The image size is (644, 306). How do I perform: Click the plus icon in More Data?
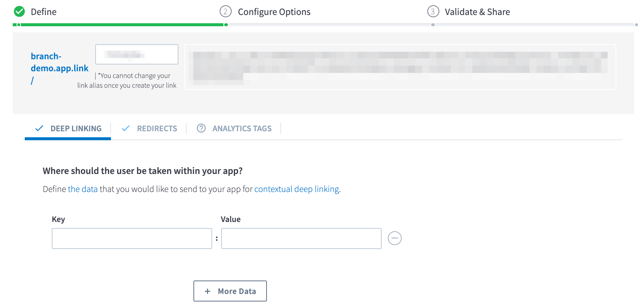click(x=207, y=291)
